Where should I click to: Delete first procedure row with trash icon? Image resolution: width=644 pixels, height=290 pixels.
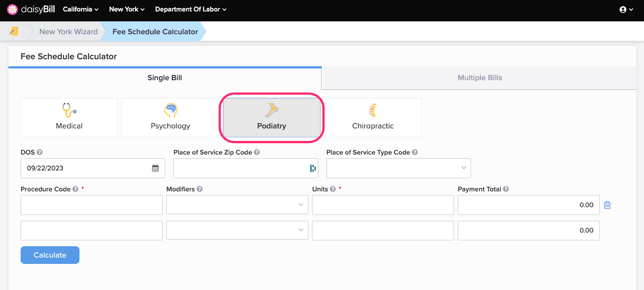(x=607, y=205)
